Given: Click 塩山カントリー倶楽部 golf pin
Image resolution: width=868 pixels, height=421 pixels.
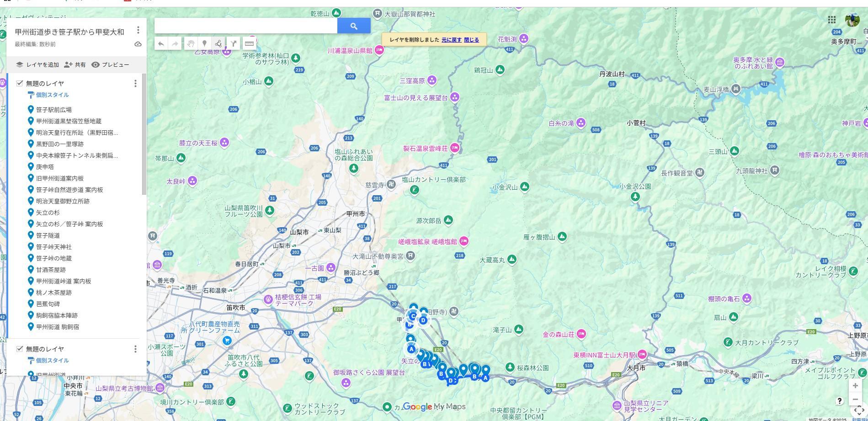Looking at the screenshot, I should pyautogui.click(x=415, y=190).
